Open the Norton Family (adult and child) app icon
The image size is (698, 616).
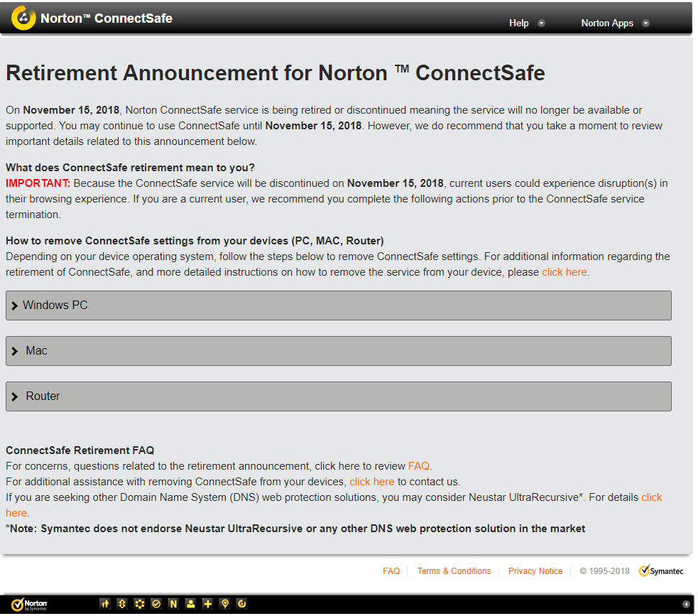point(104,604)
